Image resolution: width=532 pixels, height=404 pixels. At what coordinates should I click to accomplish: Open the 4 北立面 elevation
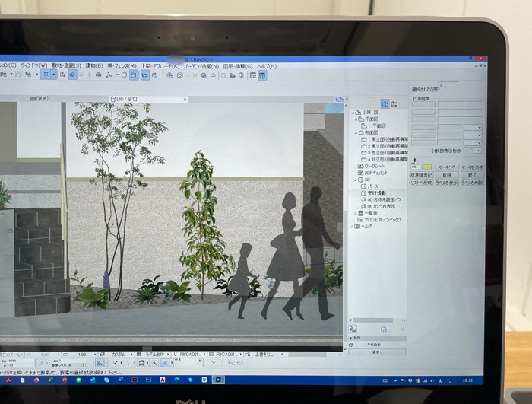pos(385,159)
